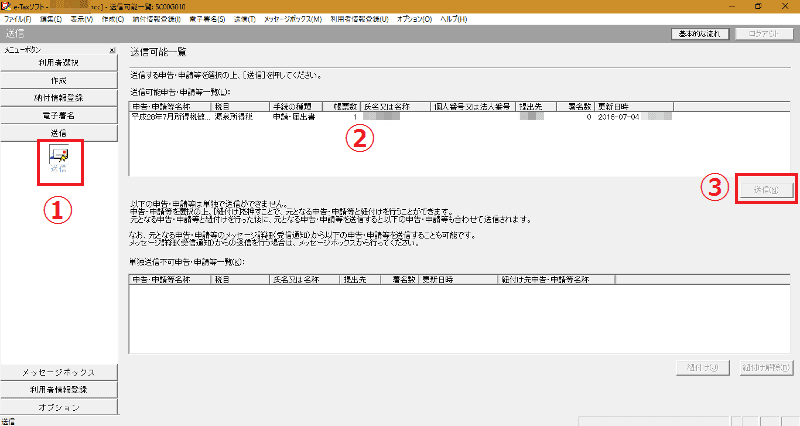
Task: Minimize the e-Tax window
Action: (733, 6)
